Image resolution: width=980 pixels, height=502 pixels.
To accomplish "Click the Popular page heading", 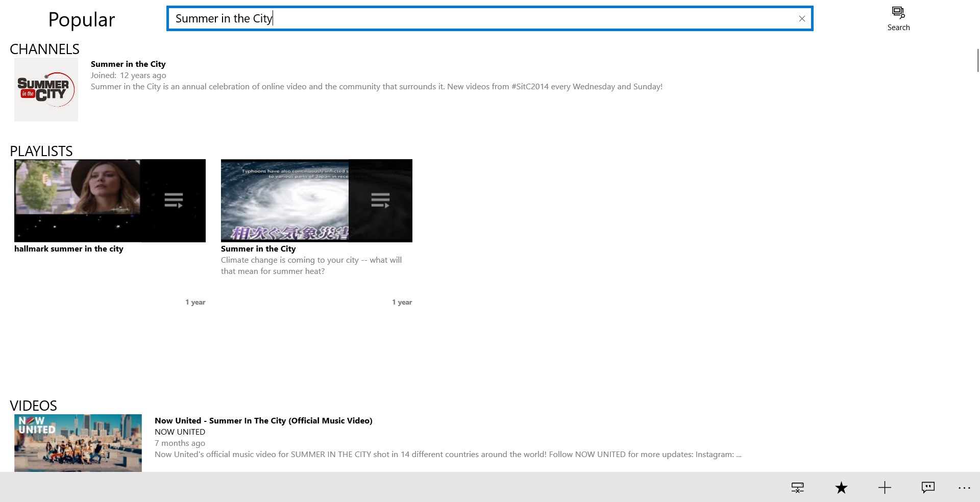I will coord(82,19).
